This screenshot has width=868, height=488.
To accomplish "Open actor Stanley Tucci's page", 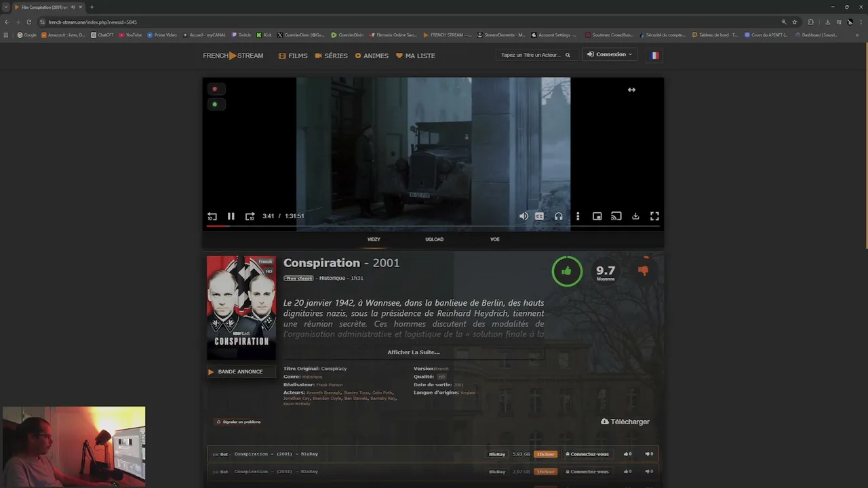I will (x=357, y=392).
